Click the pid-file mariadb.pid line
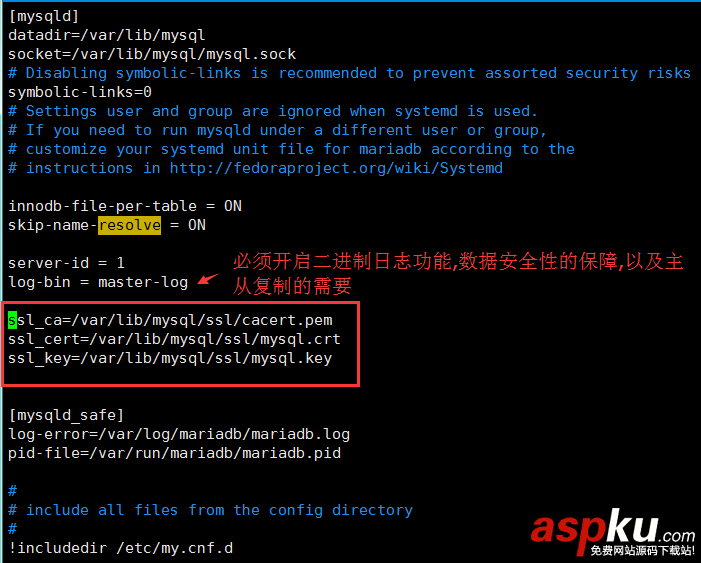 coord(174,453)
